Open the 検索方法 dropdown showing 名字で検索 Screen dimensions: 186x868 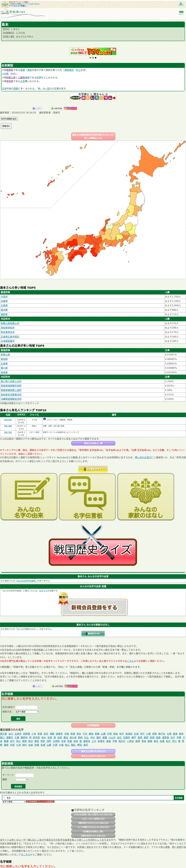pos(27,712)
